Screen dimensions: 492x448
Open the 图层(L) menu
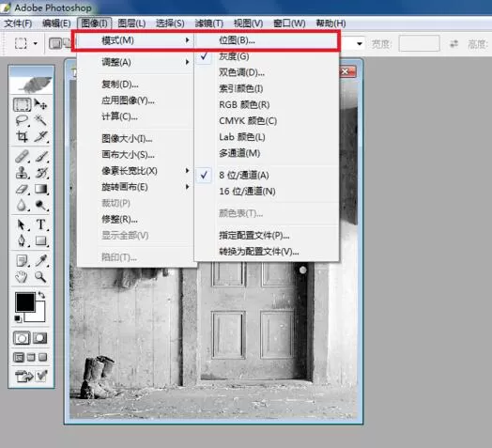click(131, 23)
